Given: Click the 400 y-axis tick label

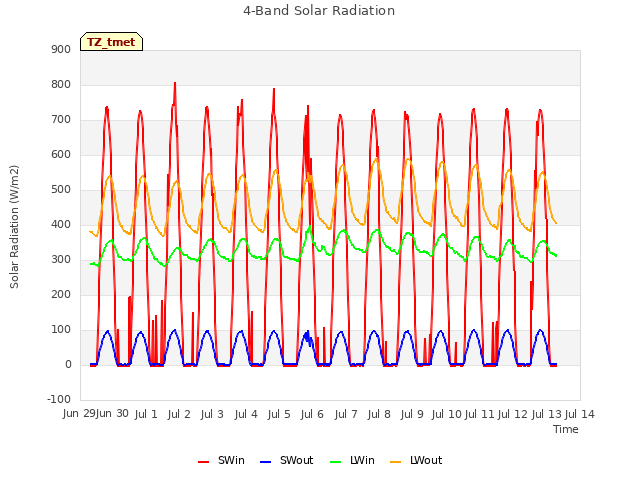Looking at the screenshot, I should pyautogui.click(x=61, y=224).
